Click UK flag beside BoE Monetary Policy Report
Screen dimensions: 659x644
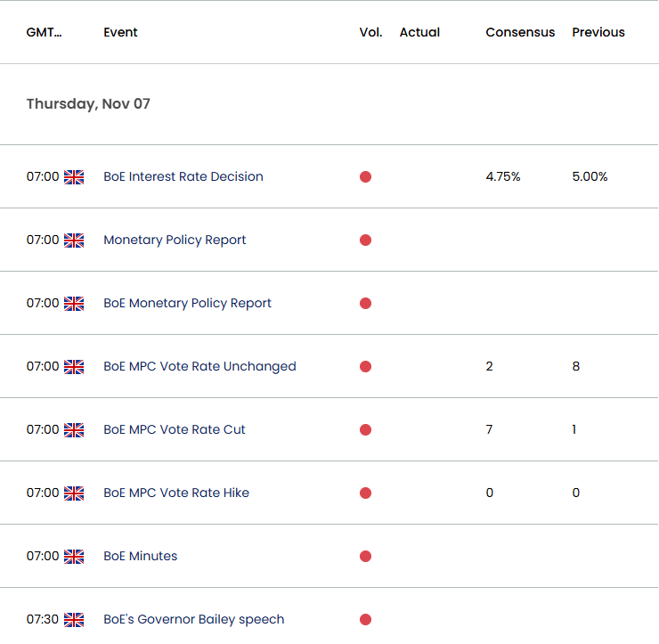74,304
